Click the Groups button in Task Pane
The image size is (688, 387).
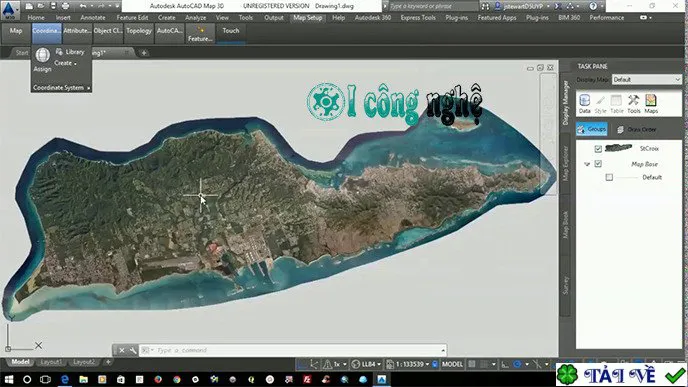592,129
